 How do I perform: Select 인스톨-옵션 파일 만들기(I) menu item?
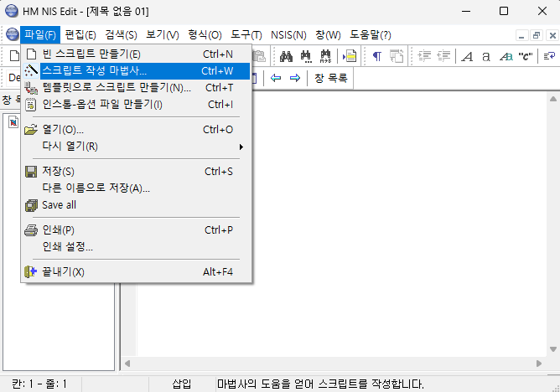(x=137, y=105)
